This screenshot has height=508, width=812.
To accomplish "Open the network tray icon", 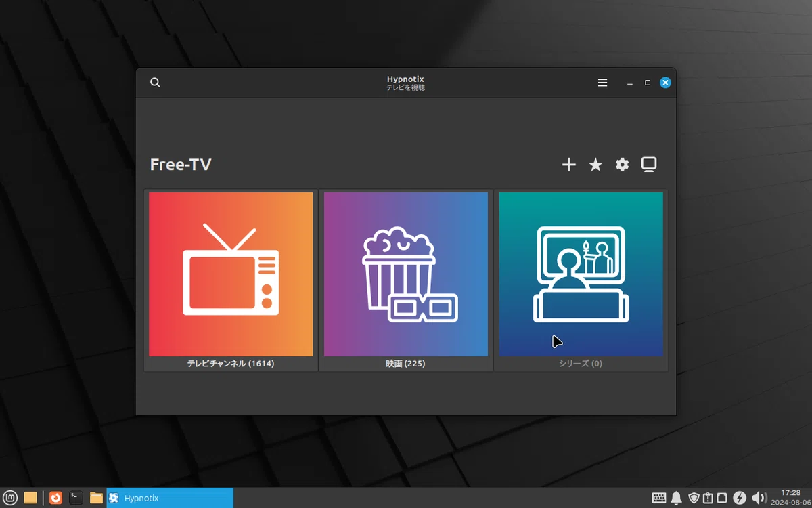I will (x=722, y=499).
